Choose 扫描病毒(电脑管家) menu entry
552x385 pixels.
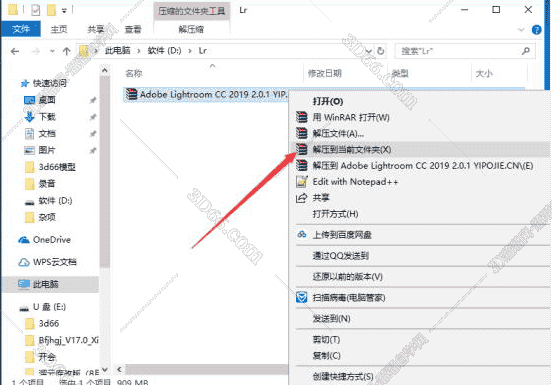click(x=420, y=298)
